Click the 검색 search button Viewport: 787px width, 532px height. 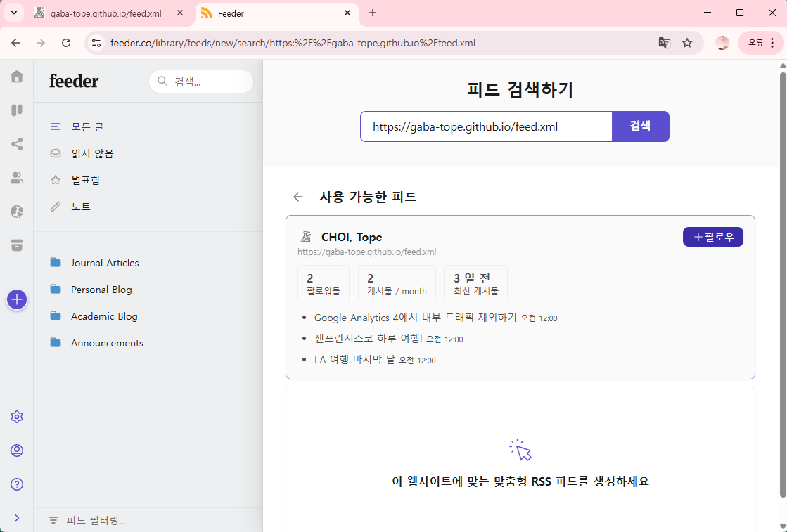pos(641,126)
